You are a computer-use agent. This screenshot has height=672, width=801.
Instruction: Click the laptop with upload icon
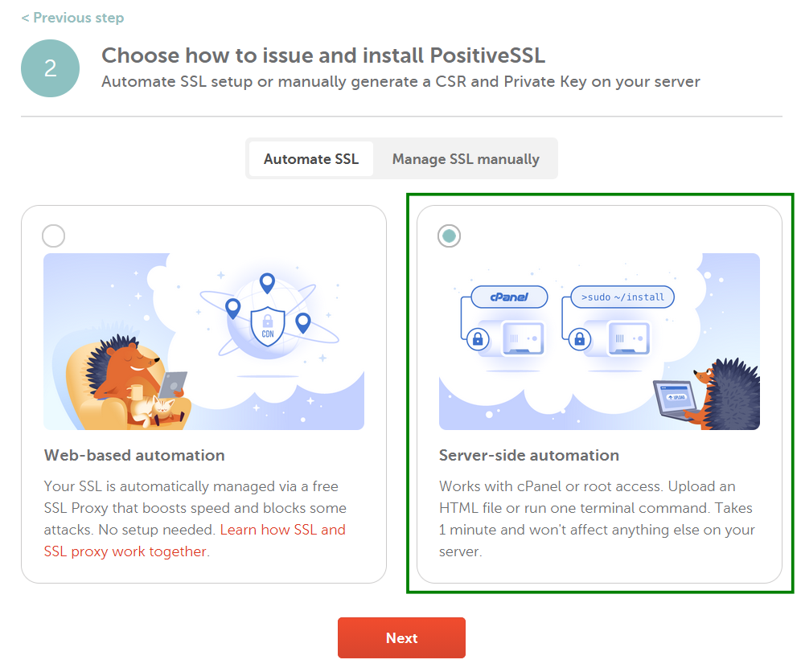[x=673, y=400]
